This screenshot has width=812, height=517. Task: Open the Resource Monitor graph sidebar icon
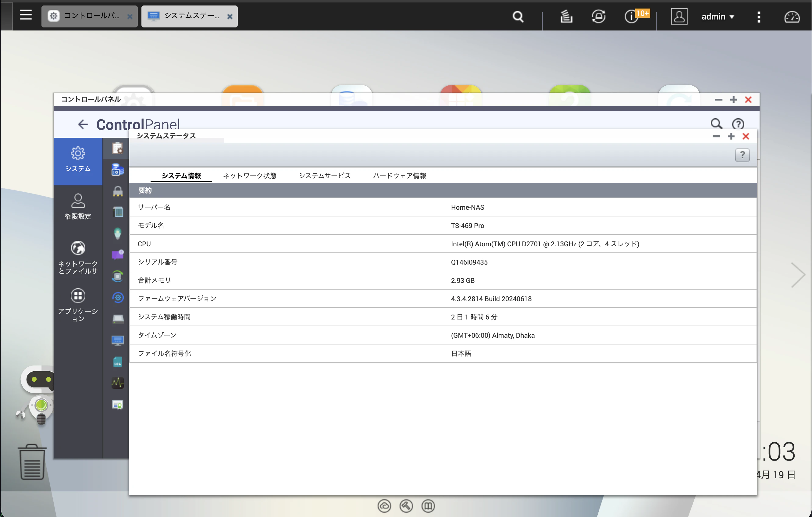[x=118, y=383]
